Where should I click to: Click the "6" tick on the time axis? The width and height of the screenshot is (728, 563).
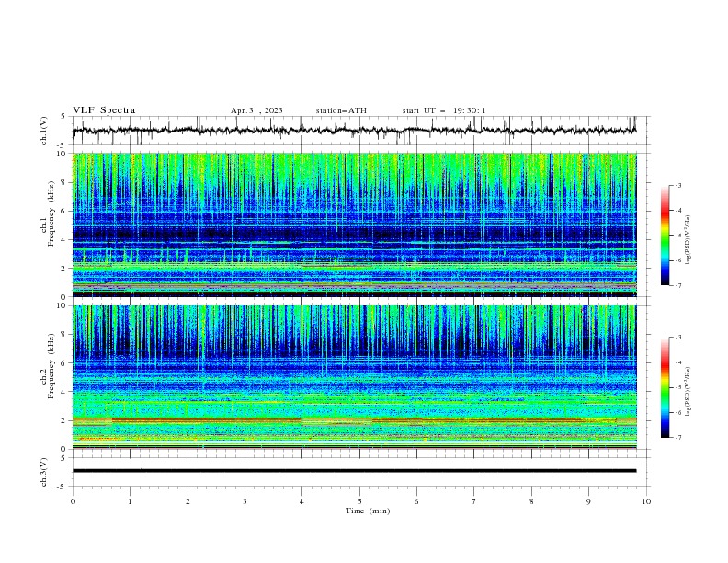pyautogui.click(x=416, y=501)
